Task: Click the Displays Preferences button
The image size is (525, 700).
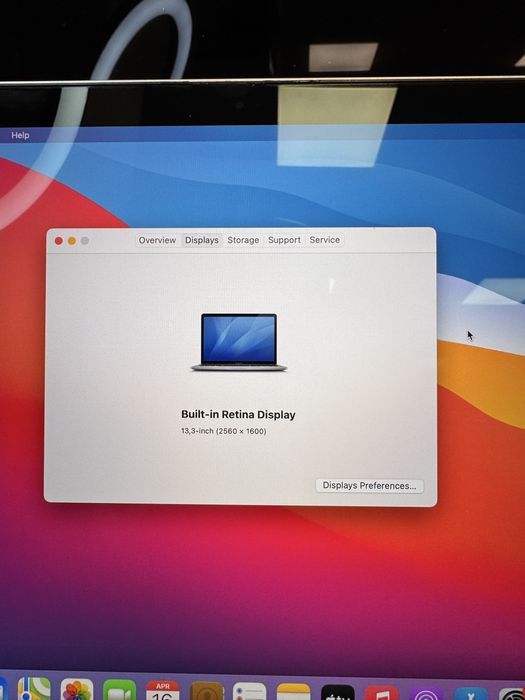Action: [x=369, y=486]
